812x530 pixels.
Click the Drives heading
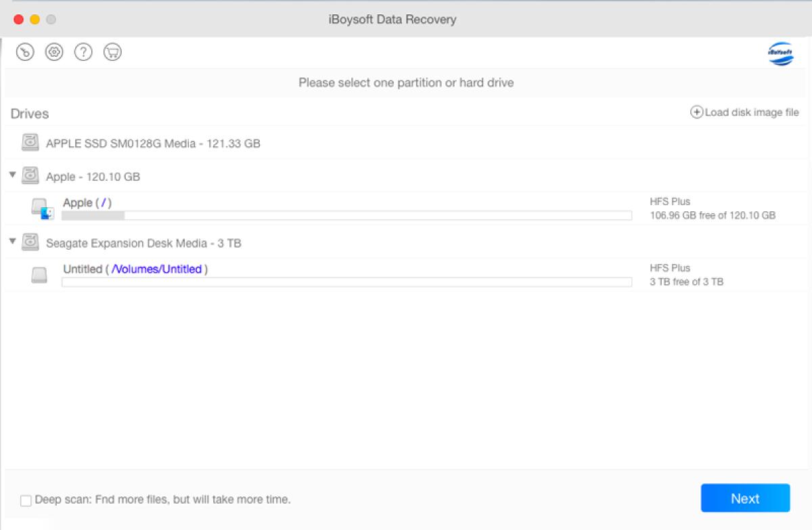30,114
